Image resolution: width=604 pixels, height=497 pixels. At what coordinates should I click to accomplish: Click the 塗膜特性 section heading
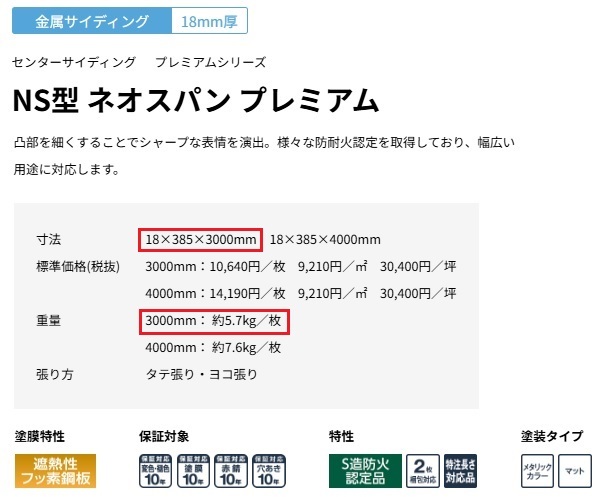coord(40,437)
